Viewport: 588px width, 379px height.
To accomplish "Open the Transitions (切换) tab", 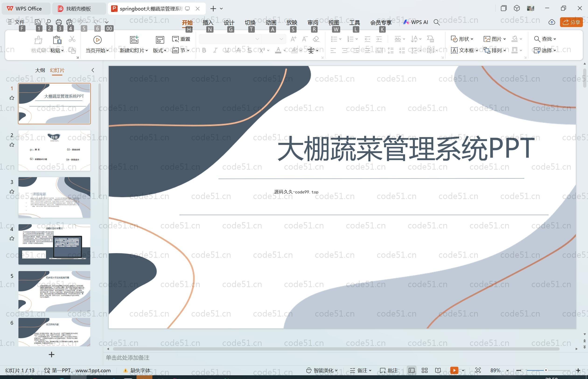I will [x=250, y=22].
